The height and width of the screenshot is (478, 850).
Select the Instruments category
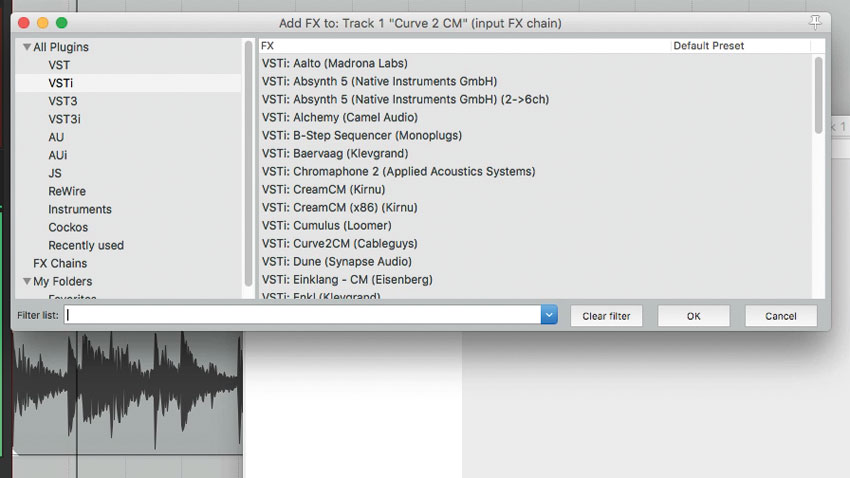tap(80, 209)
